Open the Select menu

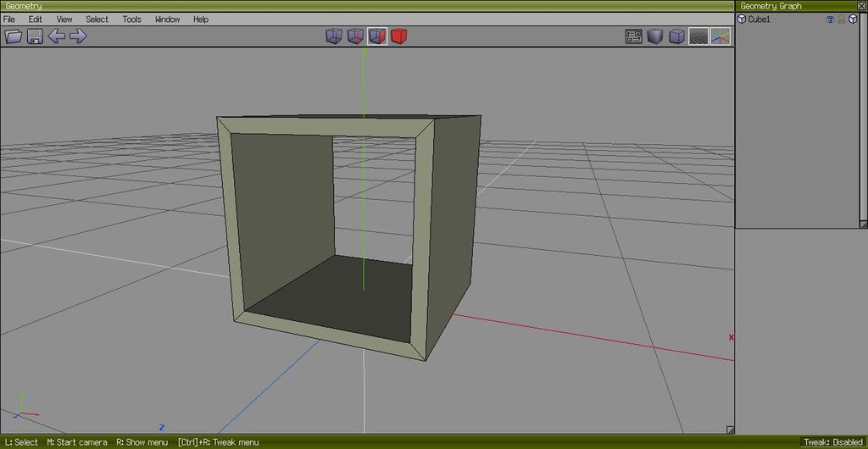[97, 19]
